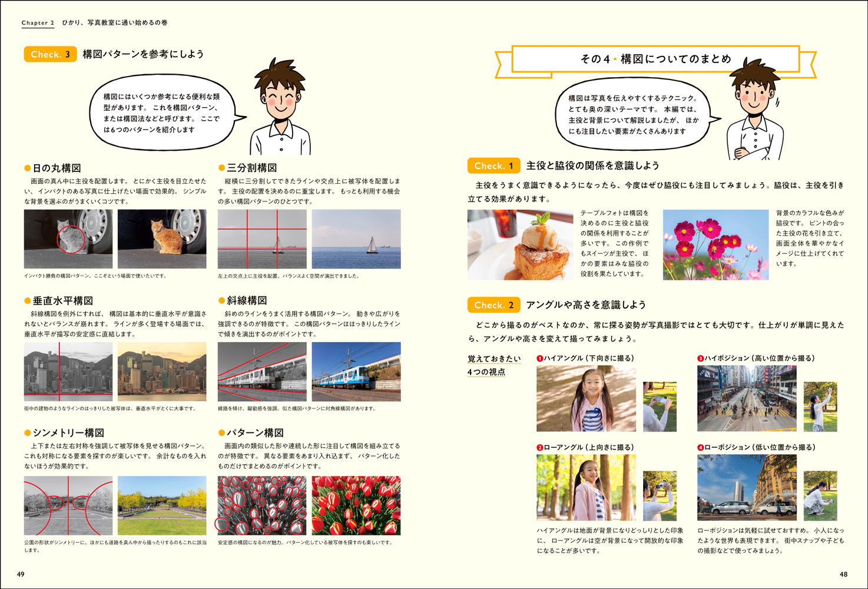Select the orange Check. 3 badge
This screenshot has width=868, height=589.
(50, 54)
